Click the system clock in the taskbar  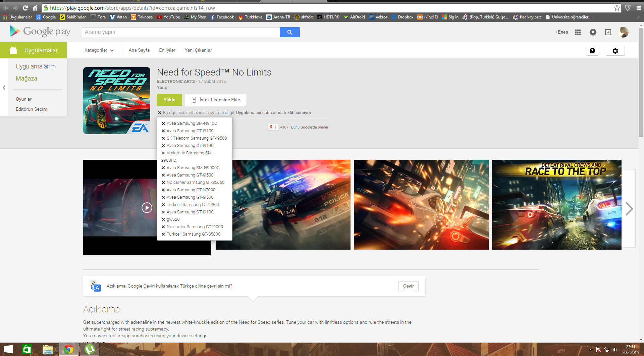[x=631, y=350]
